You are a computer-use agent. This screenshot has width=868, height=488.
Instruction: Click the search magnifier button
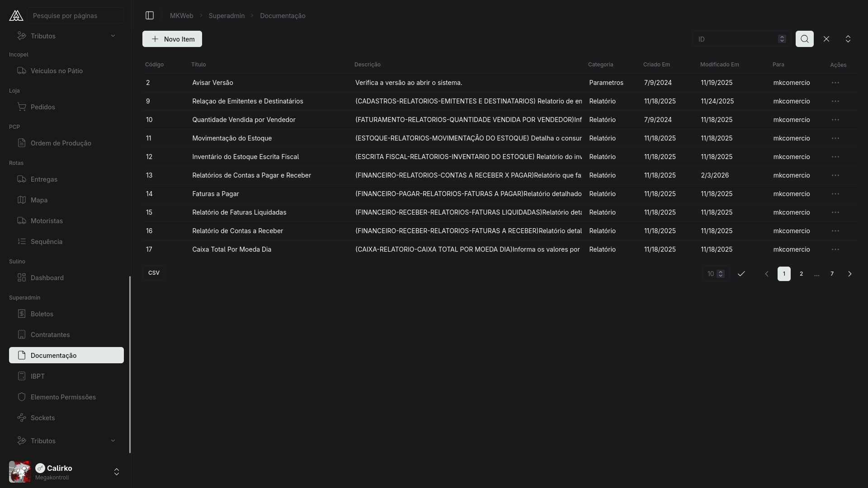pos(804,39)
